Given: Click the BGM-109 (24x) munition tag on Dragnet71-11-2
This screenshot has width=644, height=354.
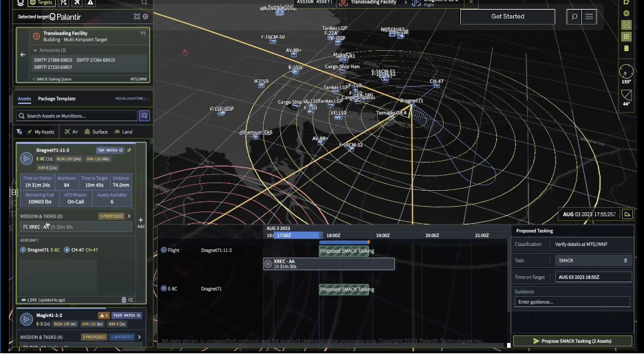Looking at the screenshot, I should click(69, 159).
